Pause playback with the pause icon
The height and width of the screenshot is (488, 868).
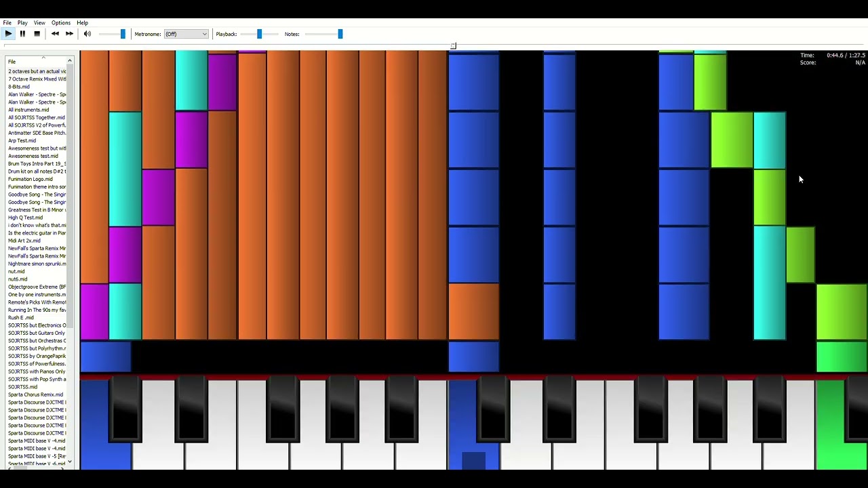[22, 34]
